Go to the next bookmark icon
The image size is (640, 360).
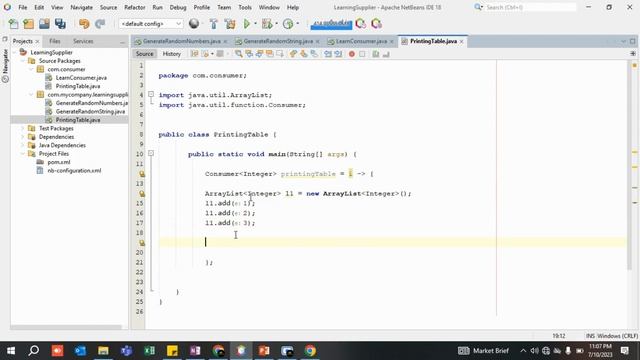click(304, 54)
